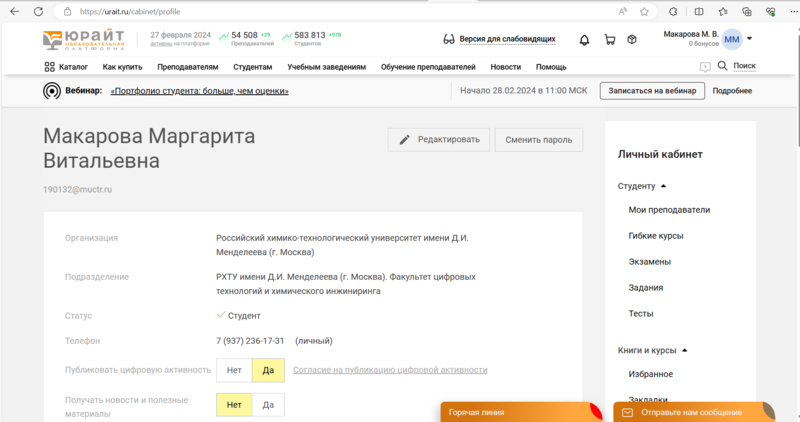Bookmark this page with the star icon

point(644,11)
